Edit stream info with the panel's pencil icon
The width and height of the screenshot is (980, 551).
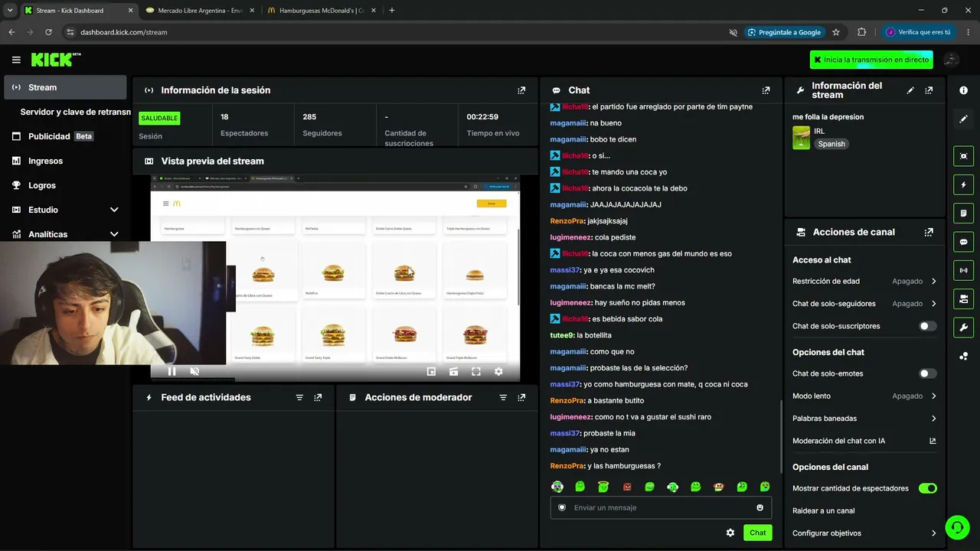coord(910,90)
